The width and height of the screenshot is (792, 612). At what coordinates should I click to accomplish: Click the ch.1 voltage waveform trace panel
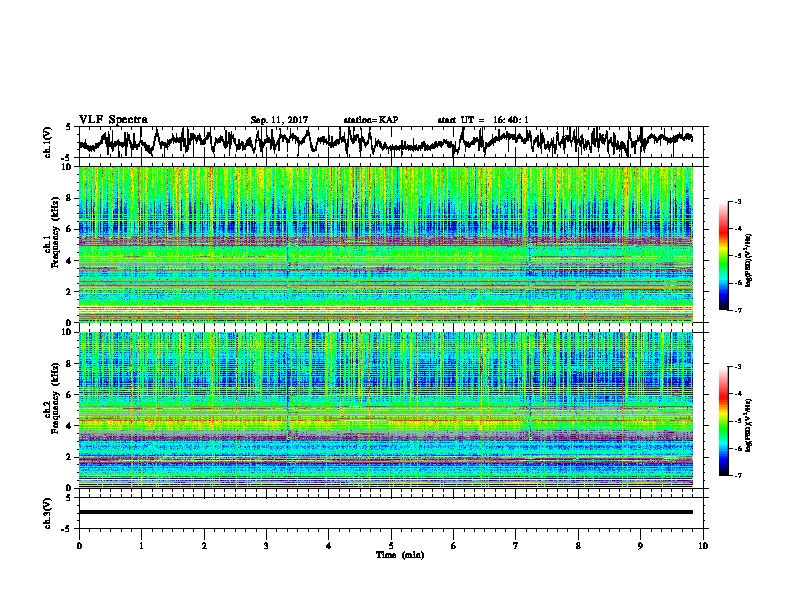point(393,142)
